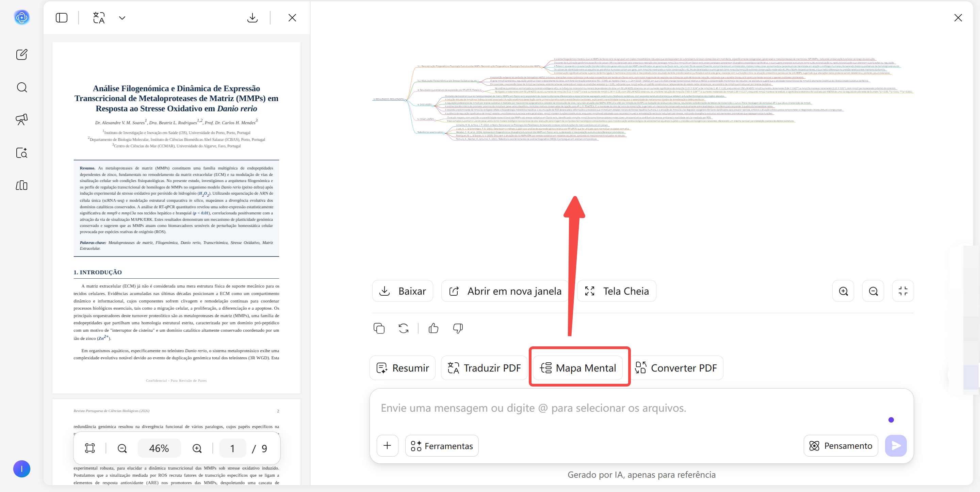Toggle the Pensamento thinking mode
This screenshot has height=492, width=980.
tap(841, 446)
